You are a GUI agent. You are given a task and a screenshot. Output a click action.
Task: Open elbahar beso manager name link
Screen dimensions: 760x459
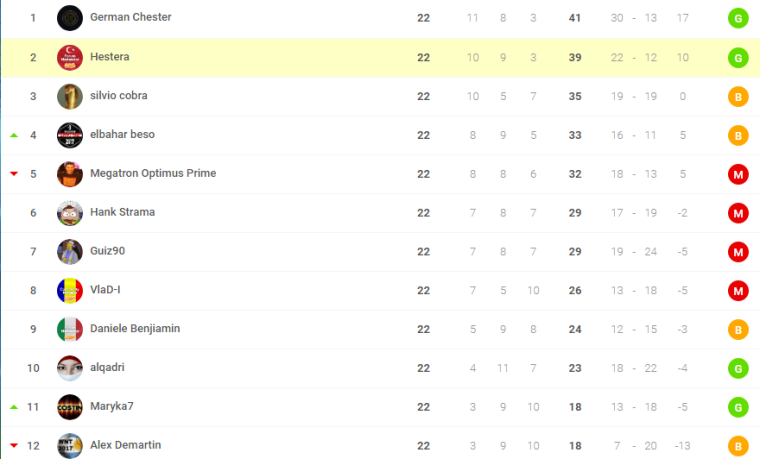tap(122, 134)
